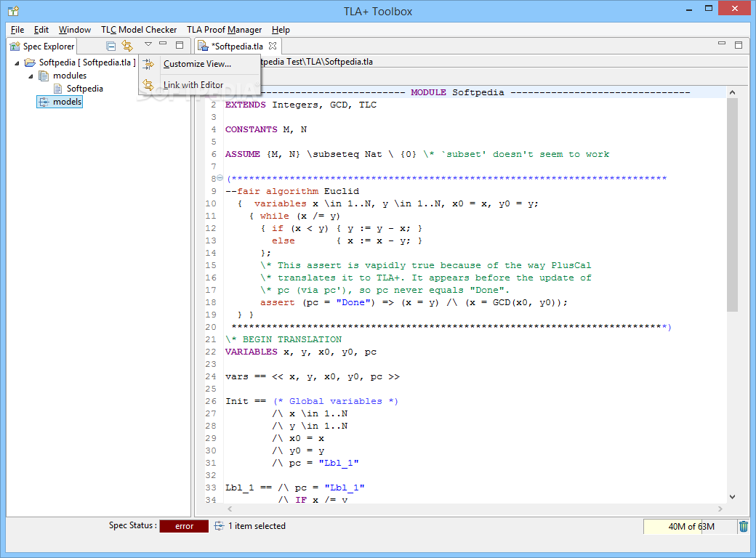The image size is (756, 558).
Task: Collapse the modules tree node
Action: point(31,76)
